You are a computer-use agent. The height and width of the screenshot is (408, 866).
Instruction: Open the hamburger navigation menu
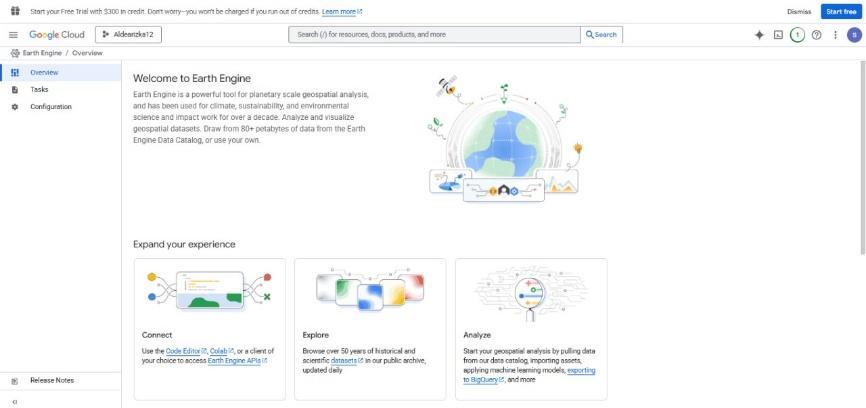(x=13, y=35)
